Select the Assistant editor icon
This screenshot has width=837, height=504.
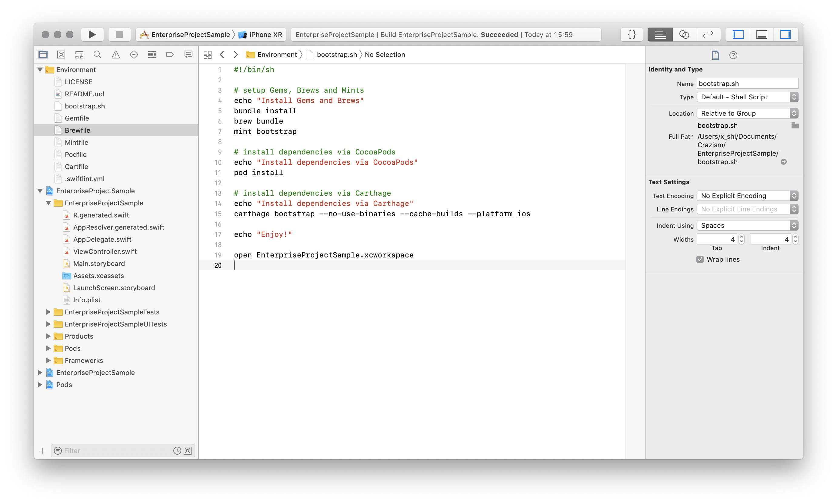(683, 34)
